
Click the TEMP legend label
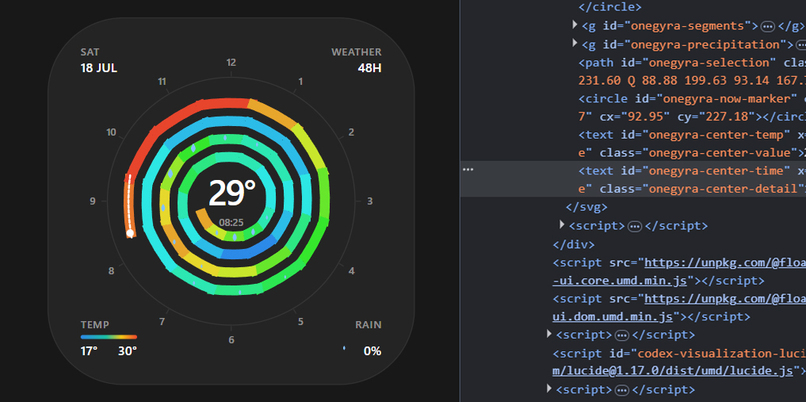coord(95,325)
